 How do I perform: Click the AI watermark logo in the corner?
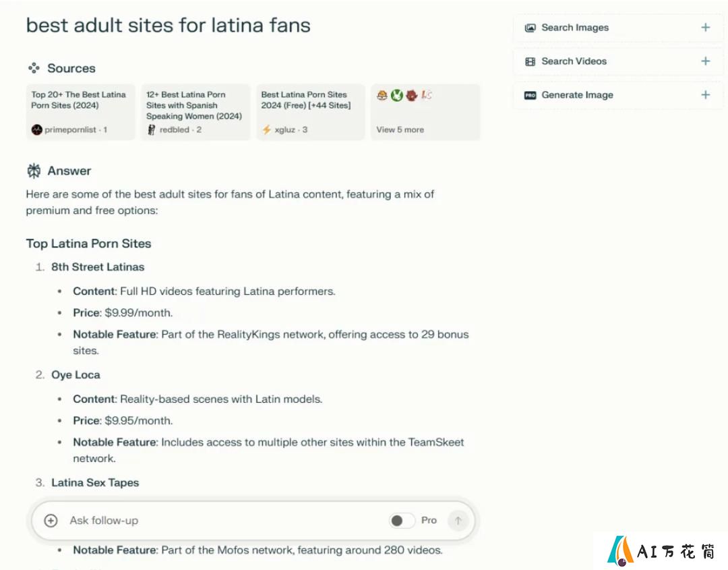661,551
